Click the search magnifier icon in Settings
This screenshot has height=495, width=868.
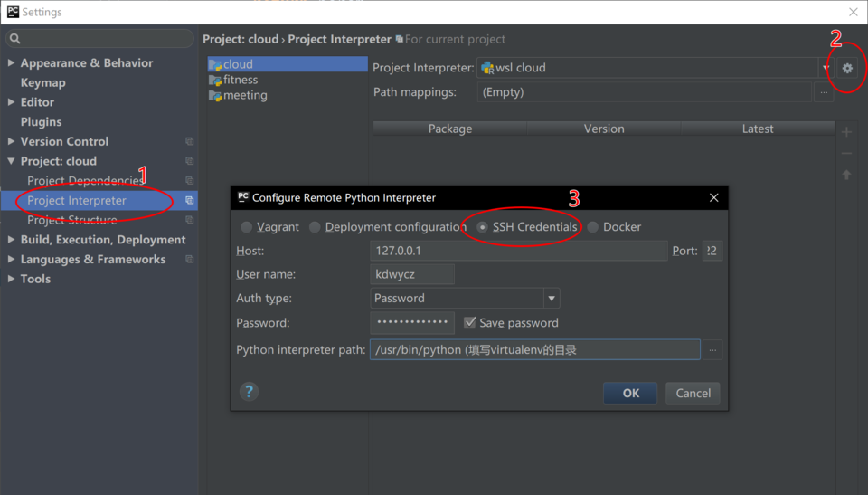[15, 38]
